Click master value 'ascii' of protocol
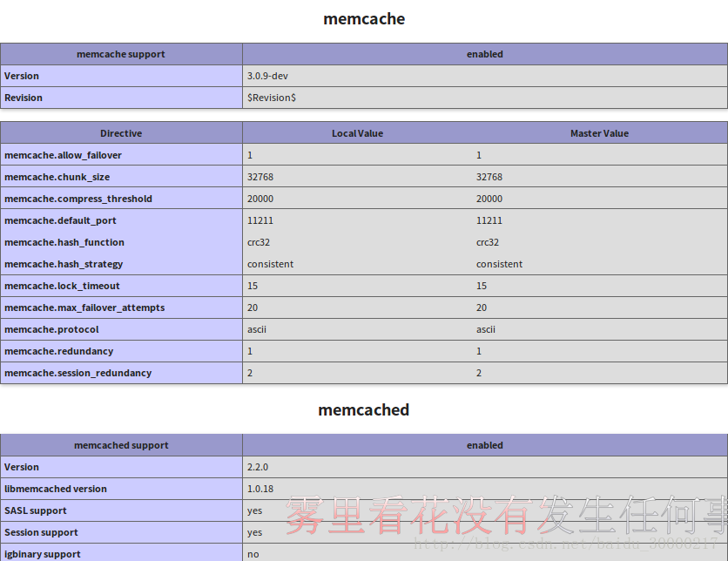The image size is (728, 561). pos(486,330)
